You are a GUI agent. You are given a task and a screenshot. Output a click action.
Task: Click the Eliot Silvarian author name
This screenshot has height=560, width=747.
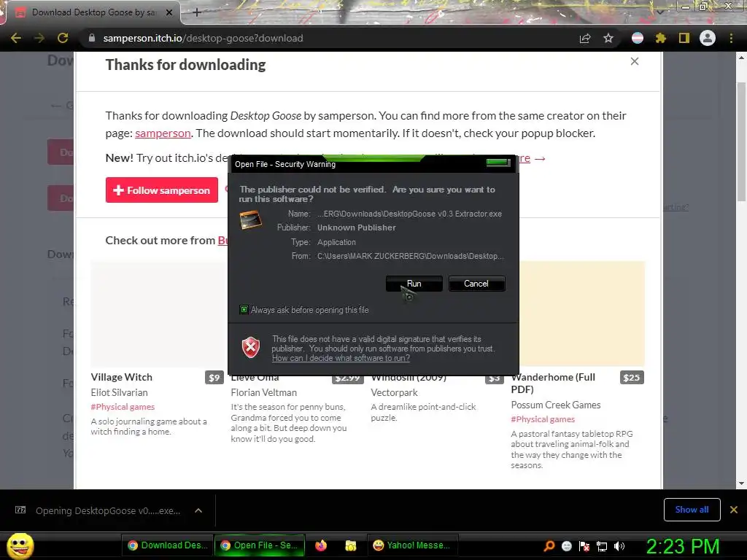[119, 392]
